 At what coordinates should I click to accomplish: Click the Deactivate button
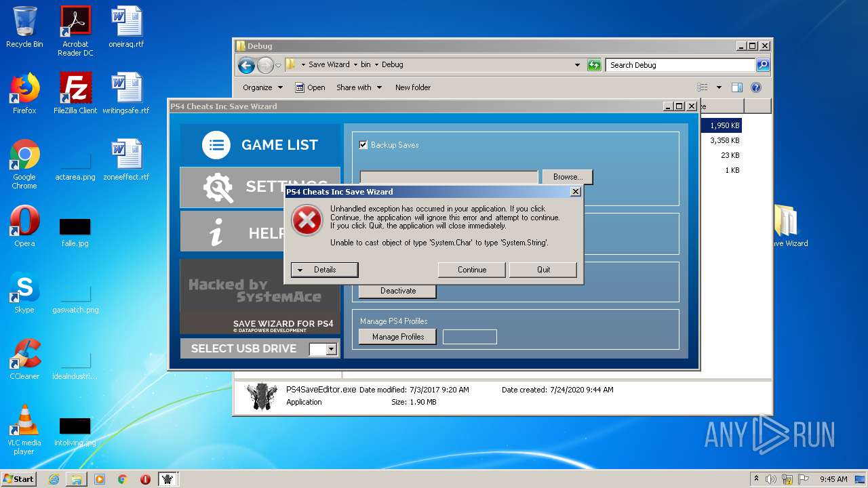click(x=398, y=291)
